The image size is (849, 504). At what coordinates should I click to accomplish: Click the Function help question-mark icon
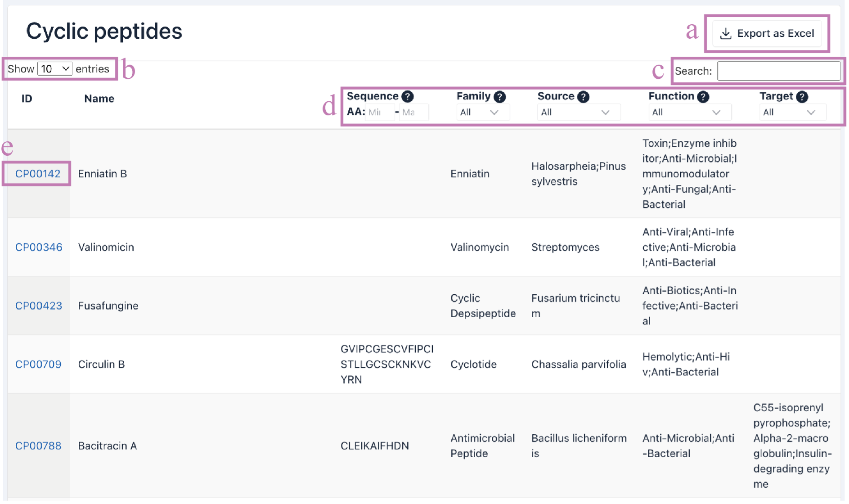703,97
